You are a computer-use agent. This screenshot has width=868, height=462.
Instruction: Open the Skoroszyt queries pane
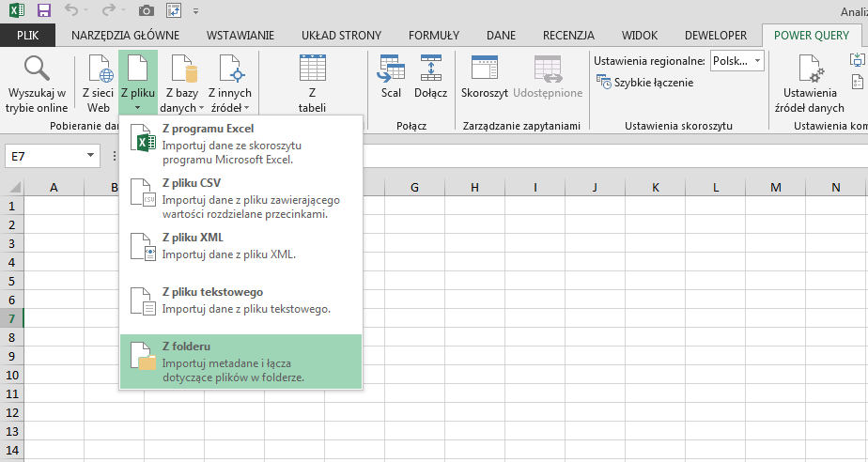click(x=485, y=77)
